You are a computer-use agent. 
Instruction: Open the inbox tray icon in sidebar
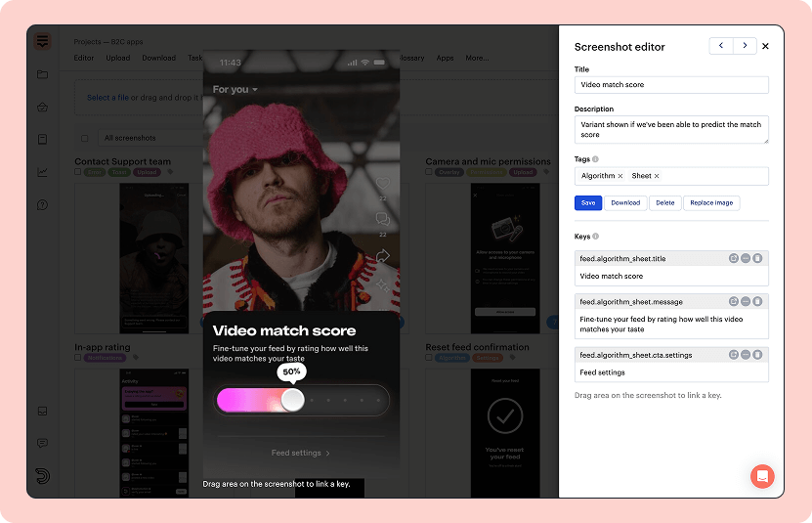click(x=42, y=411)
